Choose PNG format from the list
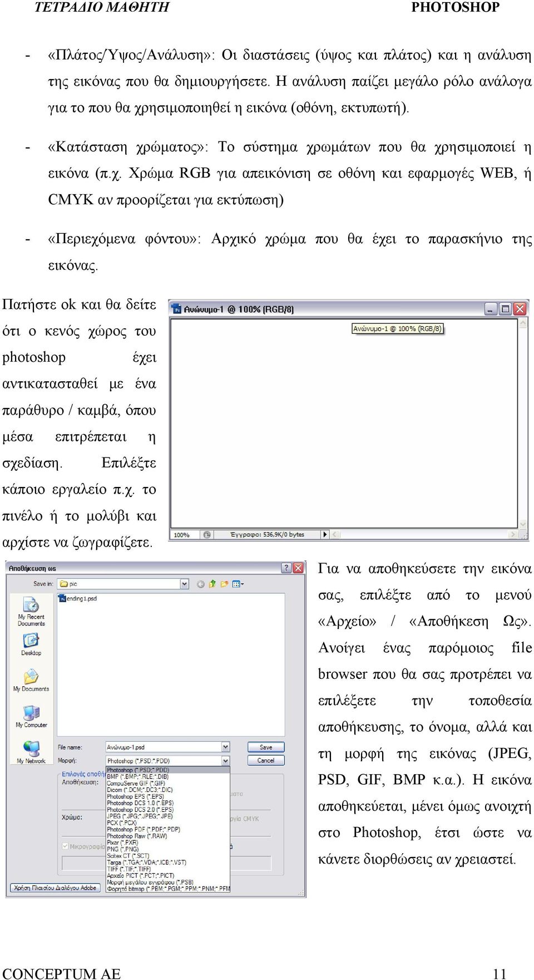534x980 pixels. point(167,849)
